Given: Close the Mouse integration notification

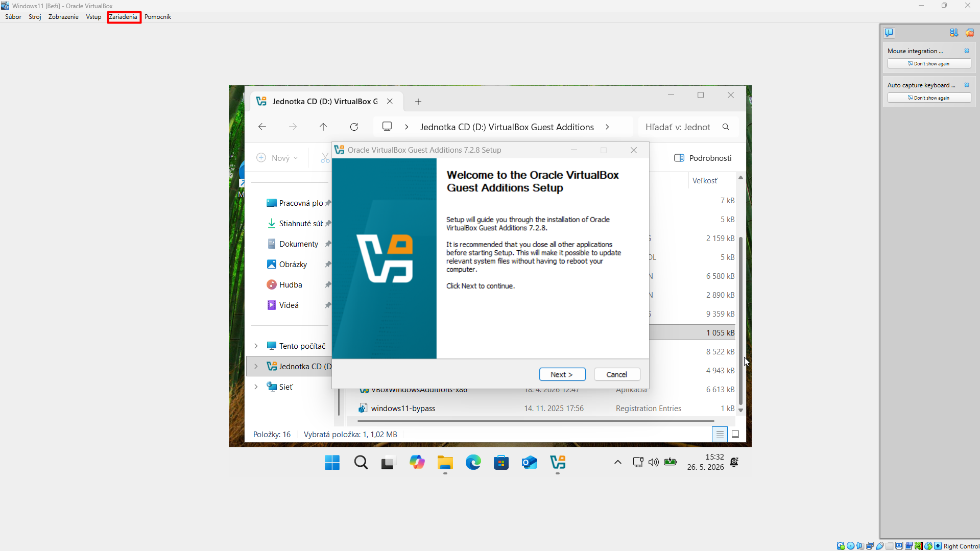Looking at the screenshot, I should click(967, 51).
